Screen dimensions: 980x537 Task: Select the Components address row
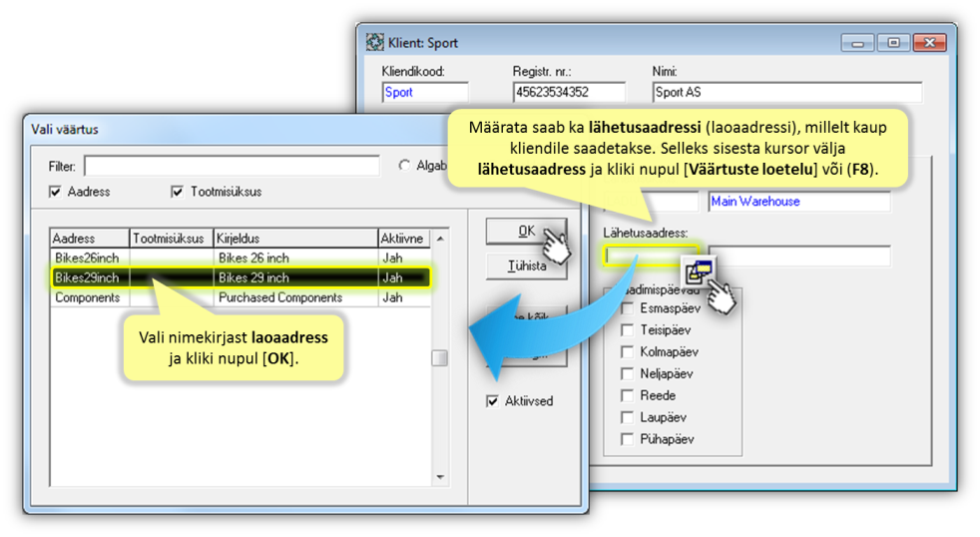[x=241, y=297]
